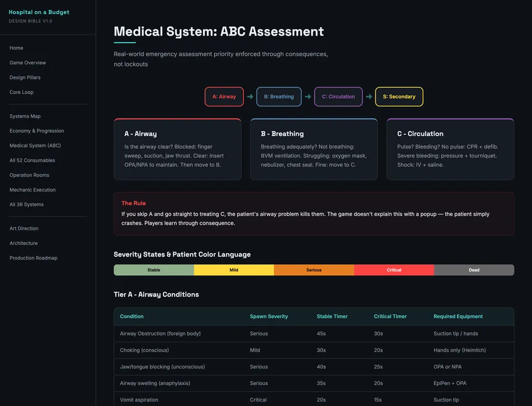Click the C: Circulation step pill
Image resolution: width=532 pixels, height=406 pixels.
(x=338, y=97)
